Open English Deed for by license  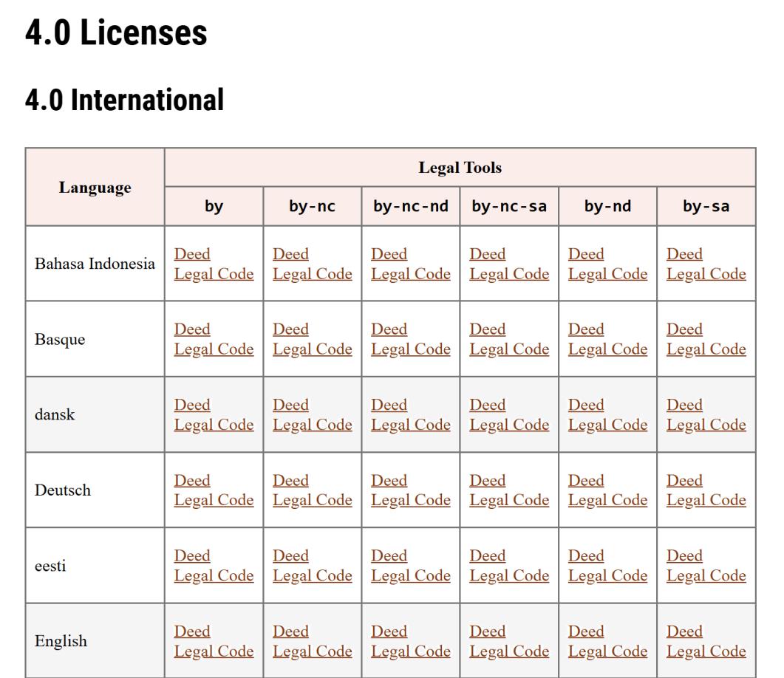(192, 631)
